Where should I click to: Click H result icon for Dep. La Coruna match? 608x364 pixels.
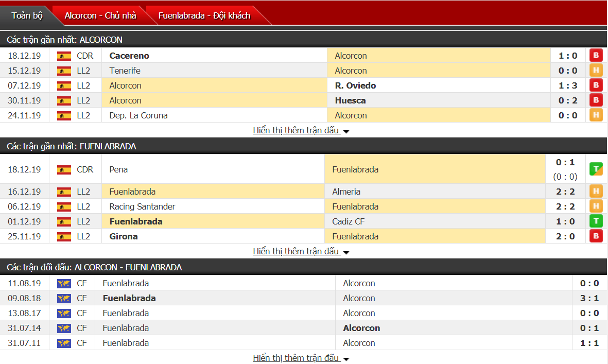point(596,115)
